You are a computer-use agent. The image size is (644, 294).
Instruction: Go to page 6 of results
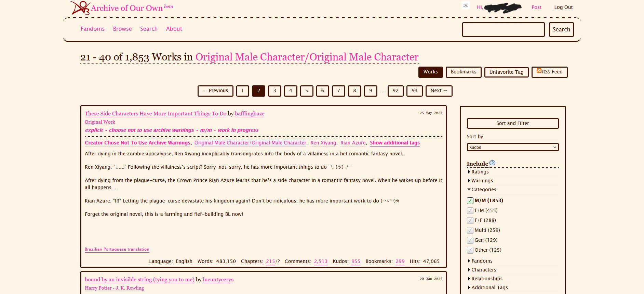tap(323, 91)
